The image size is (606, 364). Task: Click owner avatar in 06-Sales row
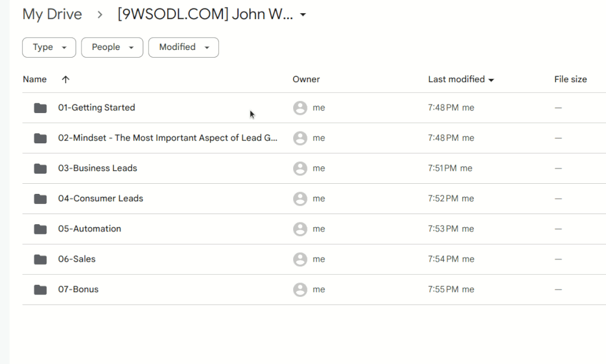click(300, 259)
